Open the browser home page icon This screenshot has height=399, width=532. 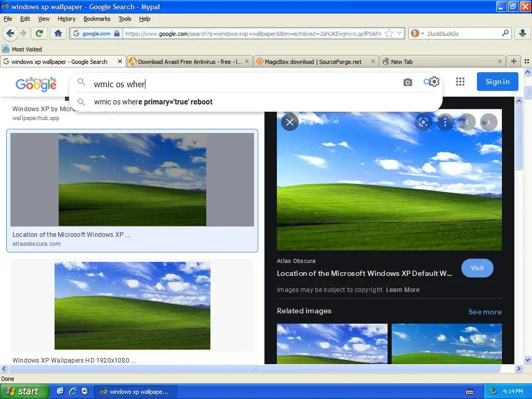pyautogui.click(x=58, y=33)
